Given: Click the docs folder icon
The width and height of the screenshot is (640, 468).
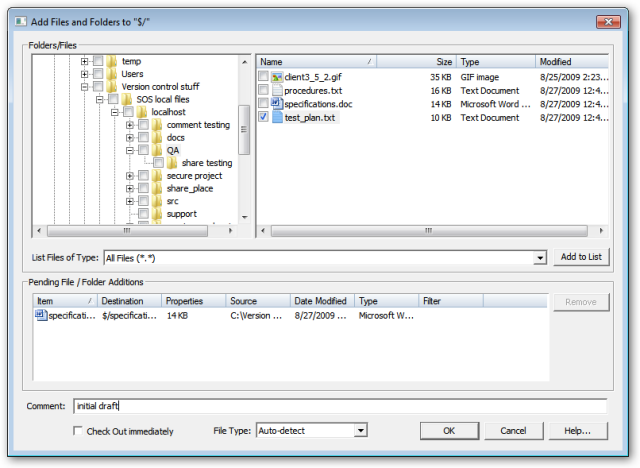Looking at the screenshot, I should [158, 138].
